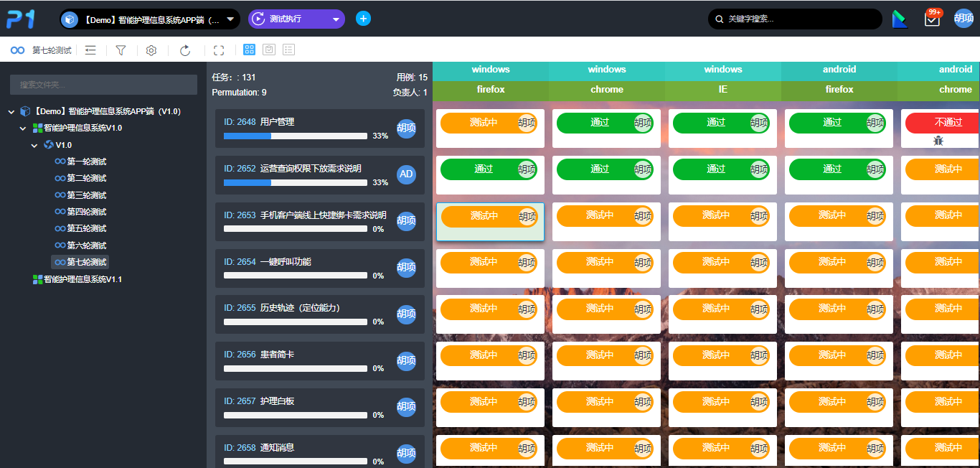Screen dimensions: 980x468
Task: Click the infinity icon beside 第七轮测试 in toolbar
Action: 17,50
